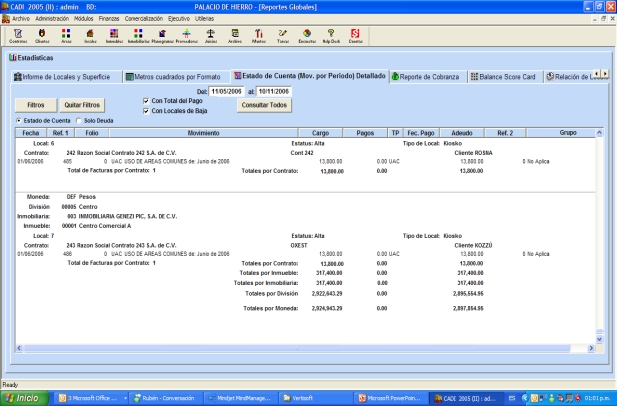617x406 pixels.
Task: Uncheck Con Locales de Baja
Action: [147, 109]
